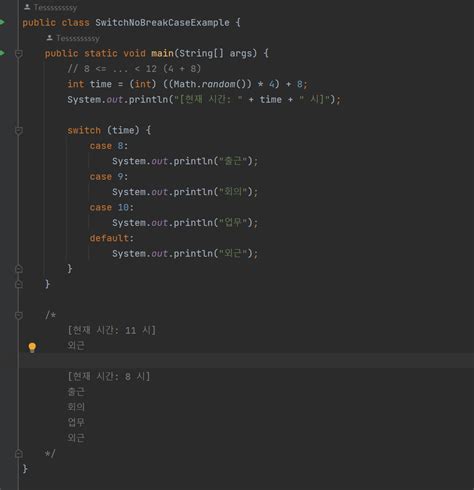The height and width of the screenshot is (490, 474).
Task: Click the 'case 8:' label
Action: coord(109,146)
